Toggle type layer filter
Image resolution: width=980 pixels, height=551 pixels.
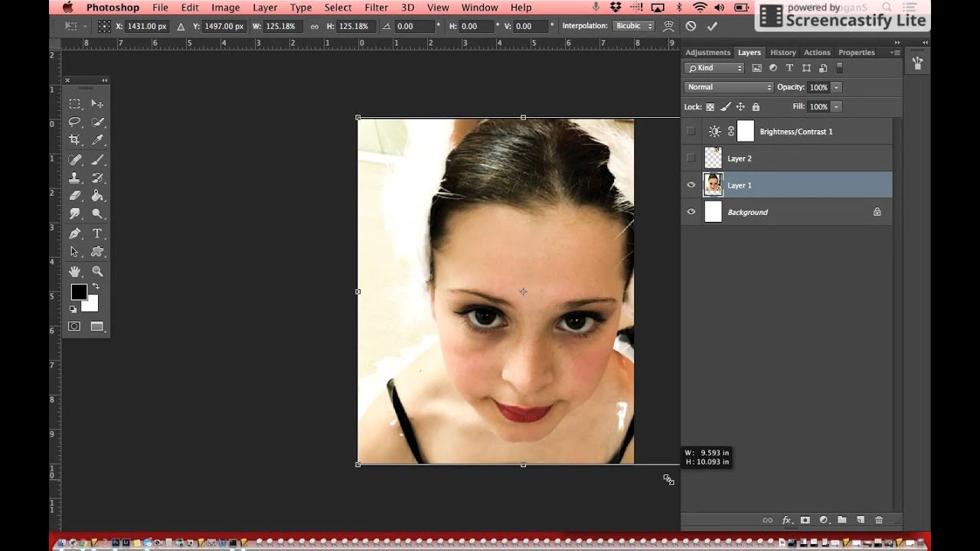coord(789,68)
